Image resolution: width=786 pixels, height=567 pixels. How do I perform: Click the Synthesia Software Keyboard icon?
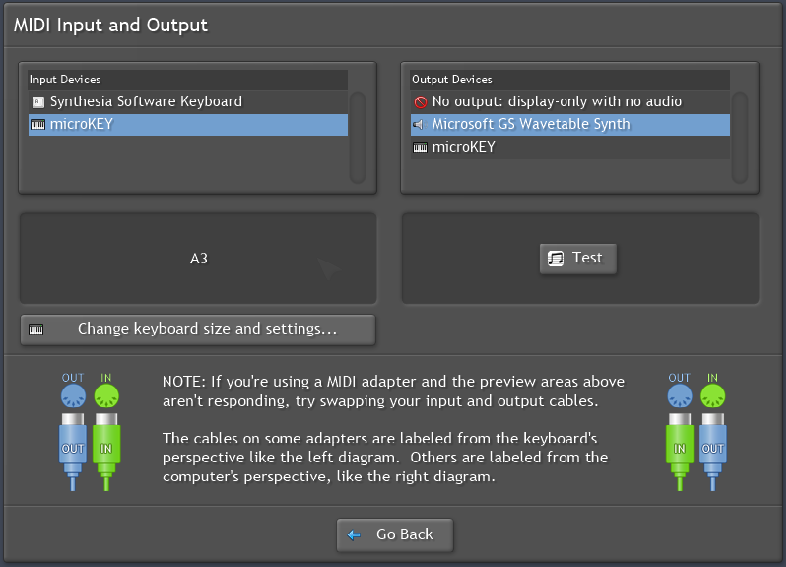click(38, 102)
